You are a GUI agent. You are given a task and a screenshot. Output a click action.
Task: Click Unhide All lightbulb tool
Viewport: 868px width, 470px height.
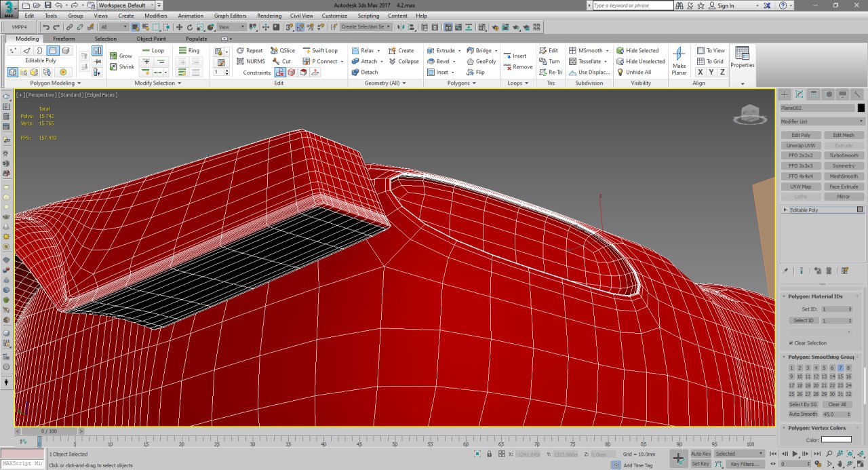[x=633, y=72]
